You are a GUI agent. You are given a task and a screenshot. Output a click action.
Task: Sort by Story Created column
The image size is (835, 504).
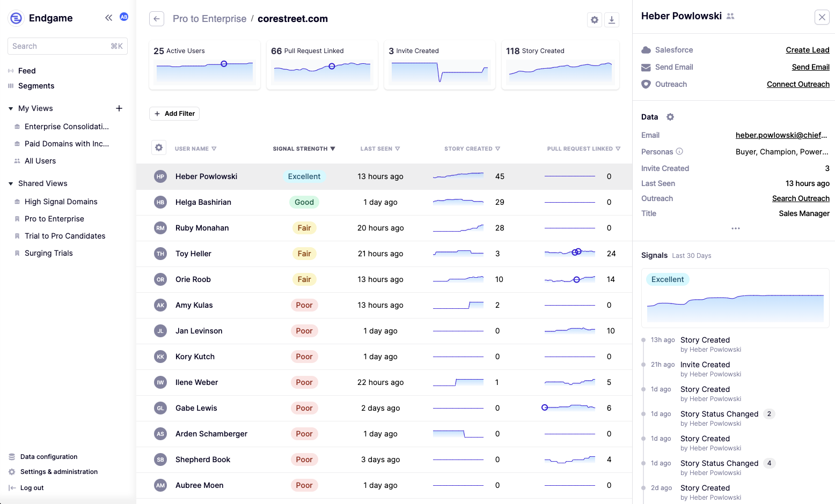[x=472, y=149]
